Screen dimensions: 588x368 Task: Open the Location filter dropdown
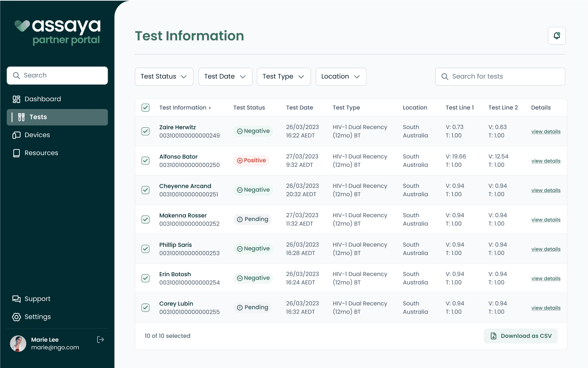point(341,77)
